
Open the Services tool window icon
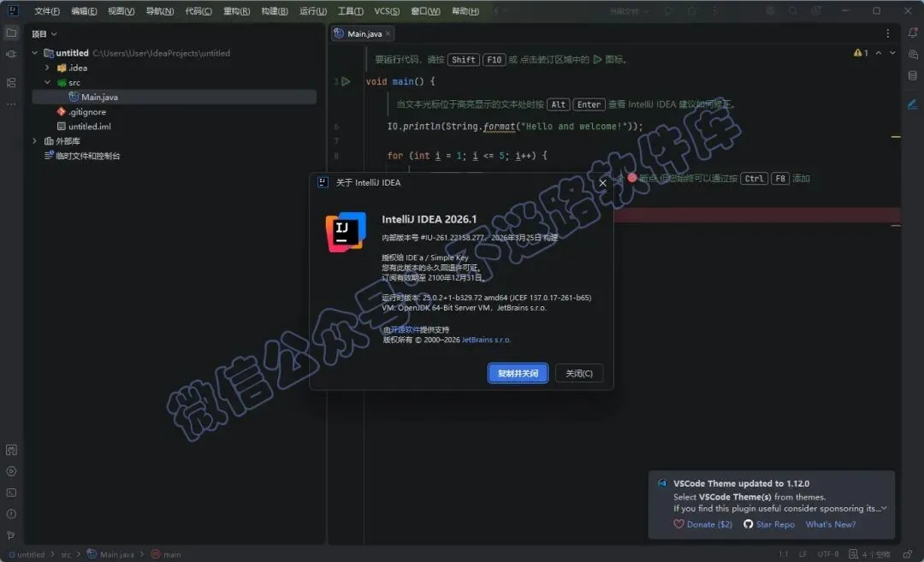pos(11,471)
